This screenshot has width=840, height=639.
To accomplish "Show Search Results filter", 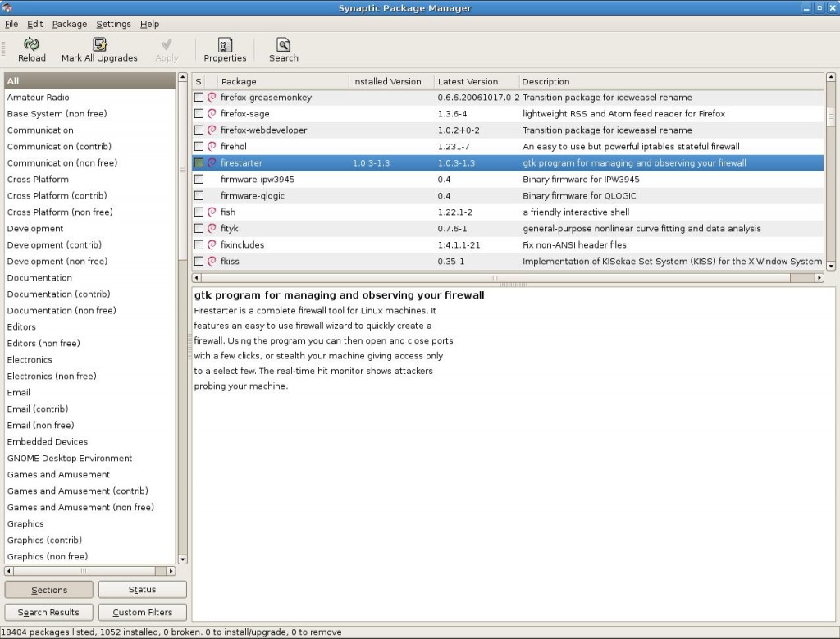I will [x=48, y=612].
